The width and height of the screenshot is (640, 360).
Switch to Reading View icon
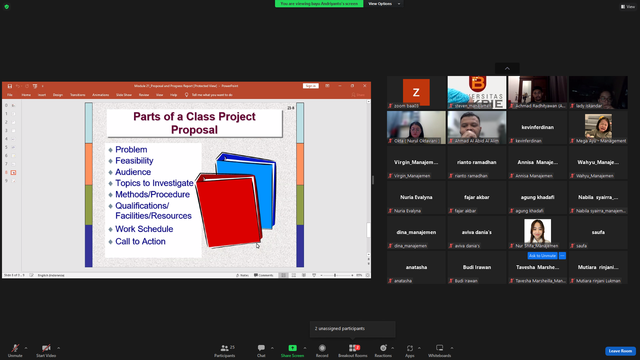pyautogui.click(x=304, y=275)
